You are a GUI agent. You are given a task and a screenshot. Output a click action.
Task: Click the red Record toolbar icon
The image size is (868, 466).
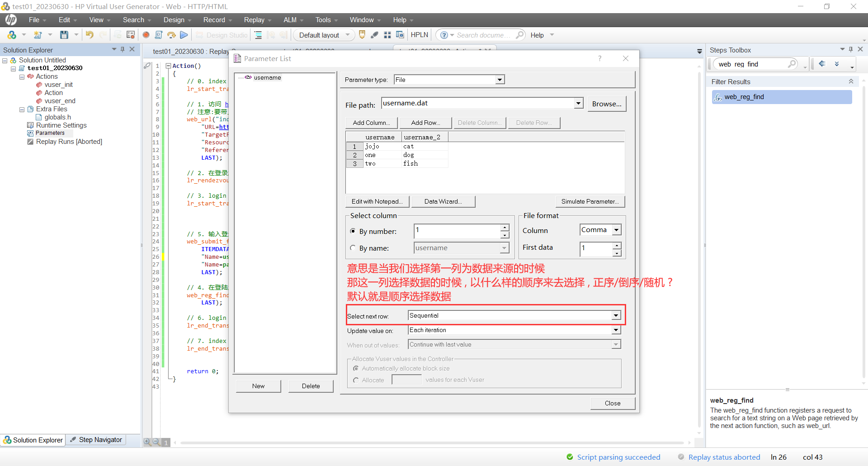[146, 35]
